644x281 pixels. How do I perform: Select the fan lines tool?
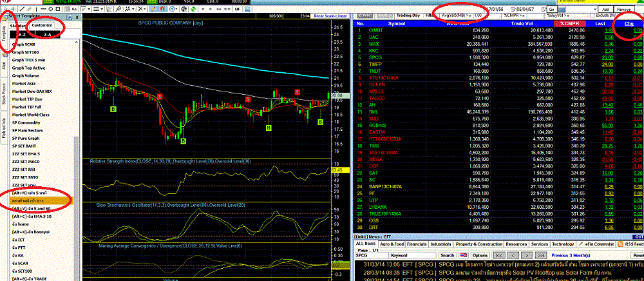pyautogui.click(x=109, y=9)
